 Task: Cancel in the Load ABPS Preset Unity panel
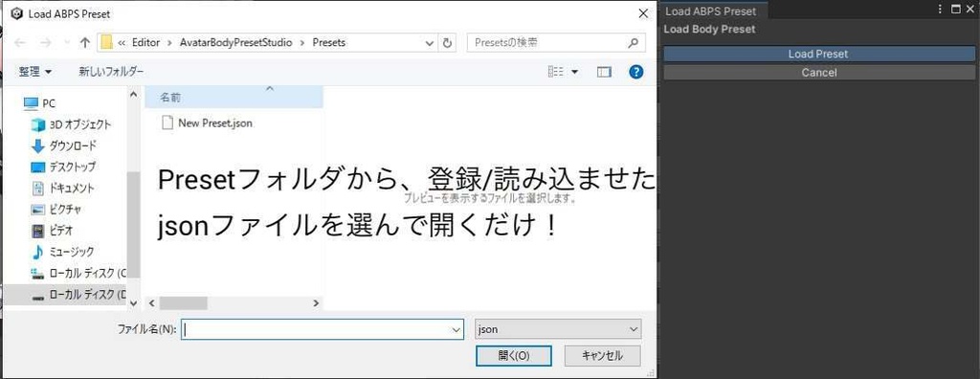pos(819,73)
